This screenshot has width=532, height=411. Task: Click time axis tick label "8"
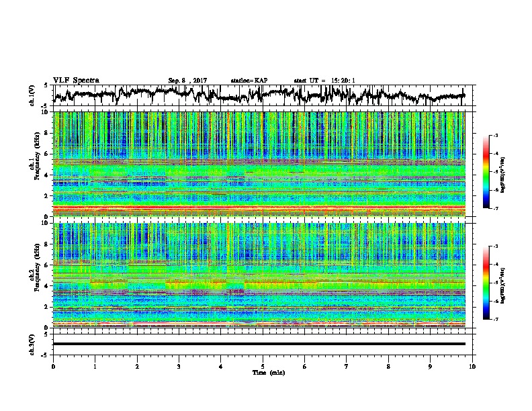coord(388,367)
